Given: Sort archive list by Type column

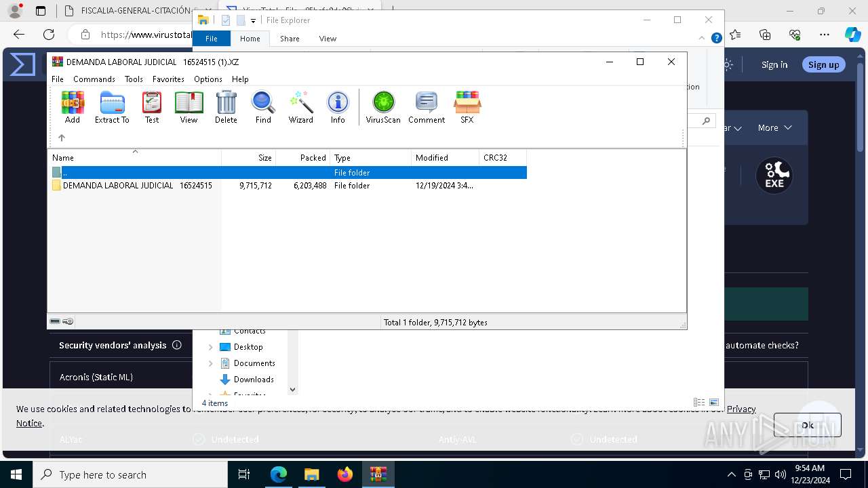Looking at the screenshot, I should click(x=371, y=157).
